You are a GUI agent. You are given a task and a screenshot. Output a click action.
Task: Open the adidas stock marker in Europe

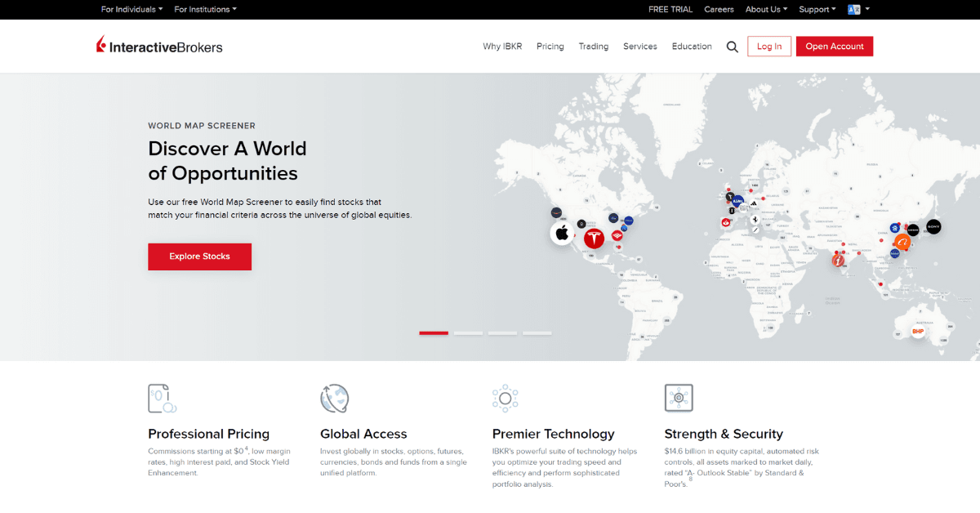tap(754, 203)
